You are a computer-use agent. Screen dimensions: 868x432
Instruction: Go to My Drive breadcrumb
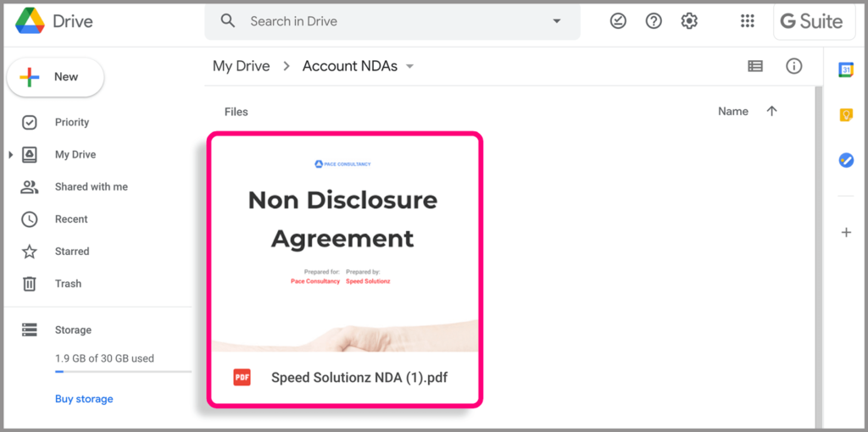point(242,66)
